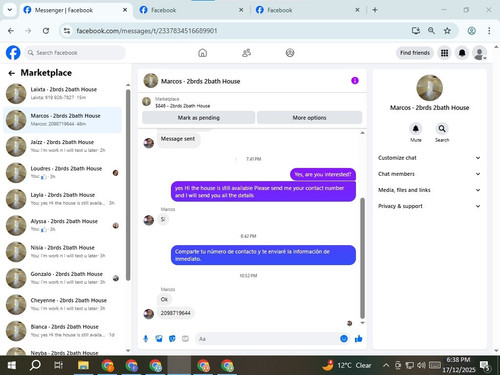
Task: Reload the page with browser refresh icon
Action: coord(46,31)
